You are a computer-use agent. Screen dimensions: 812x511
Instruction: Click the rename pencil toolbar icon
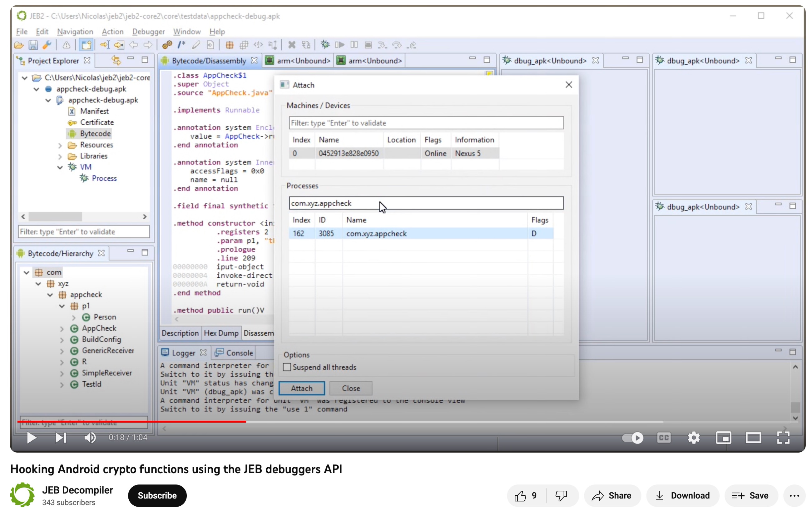196,45
